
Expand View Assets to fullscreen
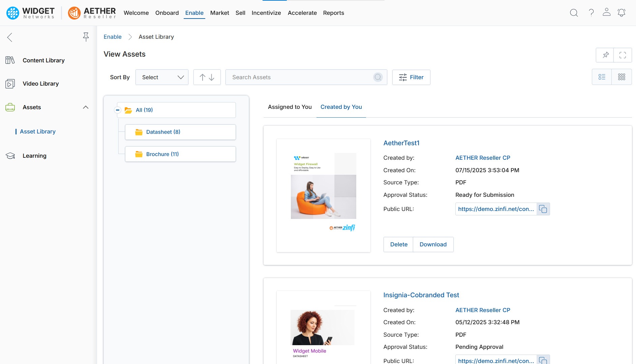pos(623,55)
